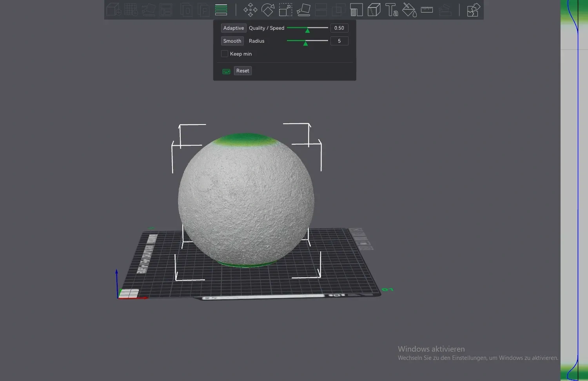The height and width of the screenshot is (381, 588).
Task: Choose the Scale tool
Action: 285,10
